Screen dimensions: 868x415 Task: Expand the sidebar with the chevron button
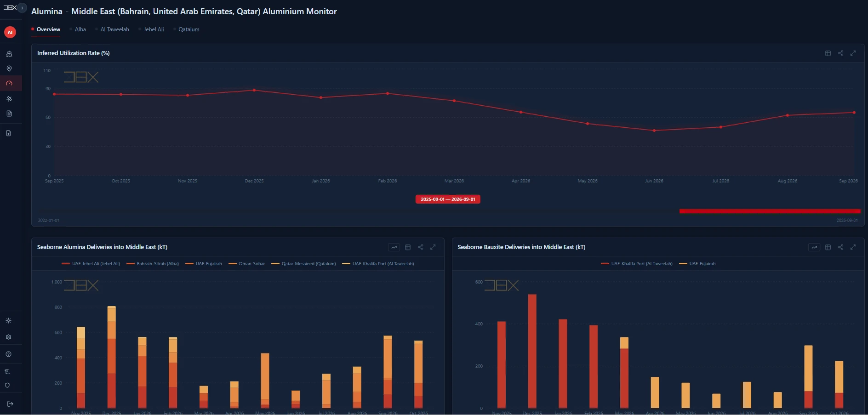click(x=22, y=8)
